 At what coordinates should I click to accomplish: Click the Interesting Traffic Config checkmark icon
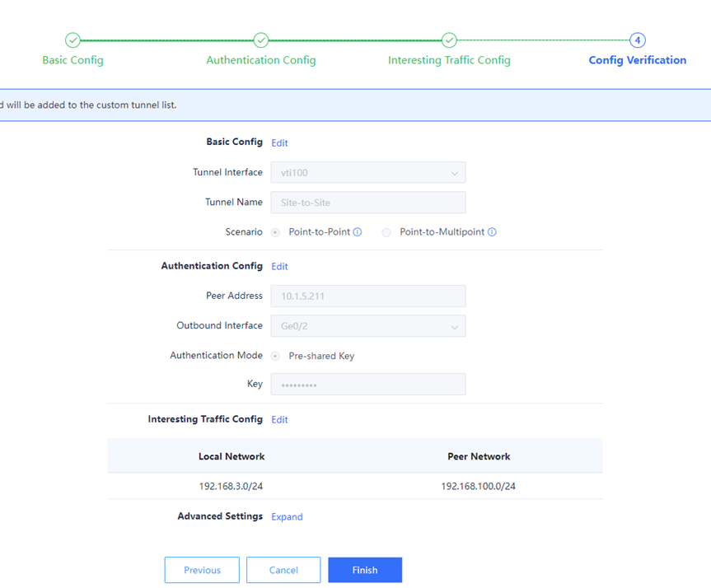click(x=449, y=40)
